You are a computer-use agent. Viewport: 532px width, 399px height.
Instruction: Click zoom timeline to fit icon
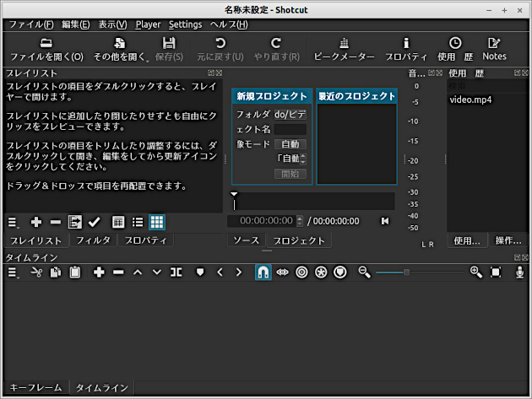(496, 272)
